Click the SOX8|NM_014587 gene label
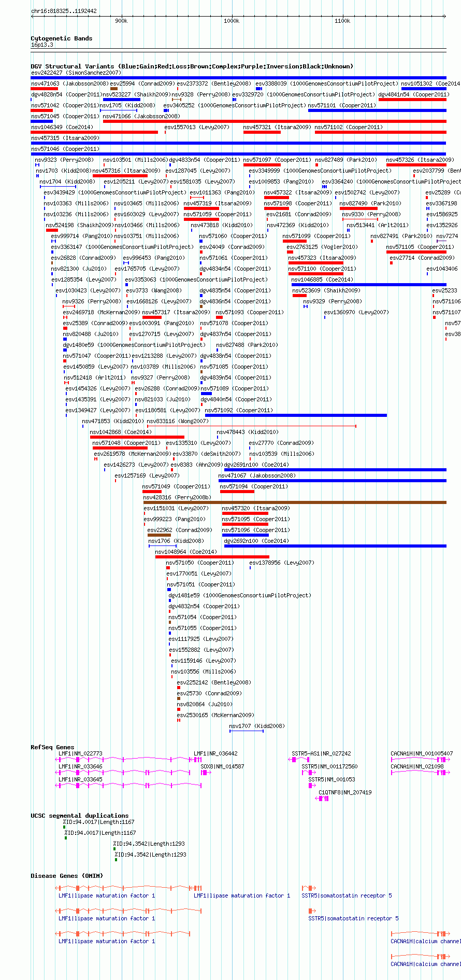 [x=222, y=766]
